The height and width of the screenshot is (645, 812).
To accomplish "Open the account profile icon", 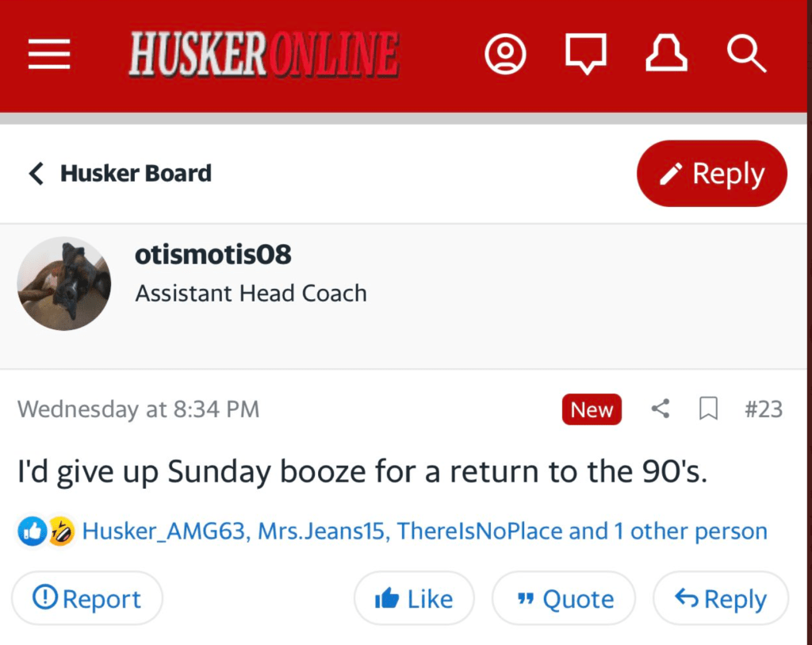I will click(x=505, y=55).
